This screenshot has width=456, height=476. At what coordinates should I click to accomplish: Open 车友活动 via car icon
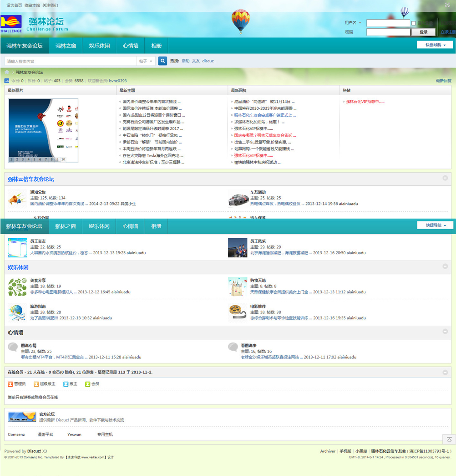coord(238,199)
